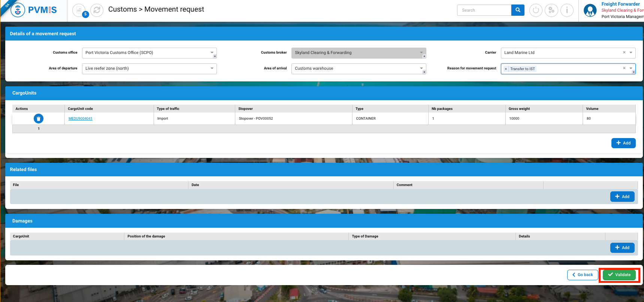
Task: Expand the Customs office dropdown
Action: coord(212,53)
